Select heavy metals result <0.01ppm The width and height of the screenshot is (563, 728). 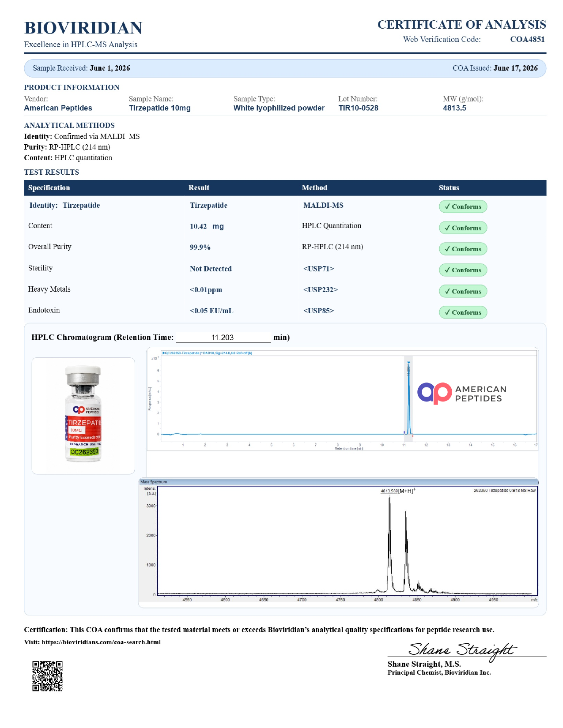206,290
